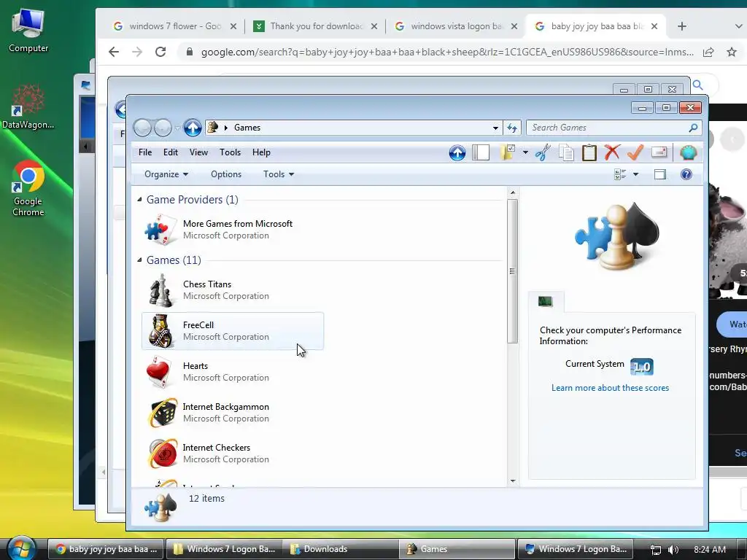Screen dimensions: 747x560
Task: Click Chrome's reload button
Action: coord(160,52)
